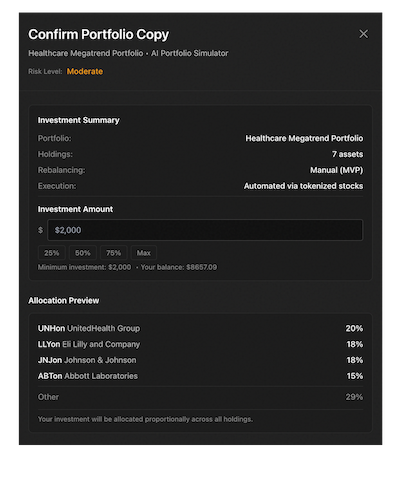This screenshot has height=481, width=400.
Task: Select the ABTon Abbott Laboratories row
Action: coord(200,376)
